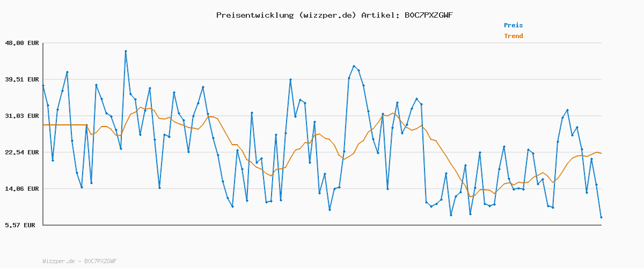Click the 31.03 EUR axis label

coord(21,116)
